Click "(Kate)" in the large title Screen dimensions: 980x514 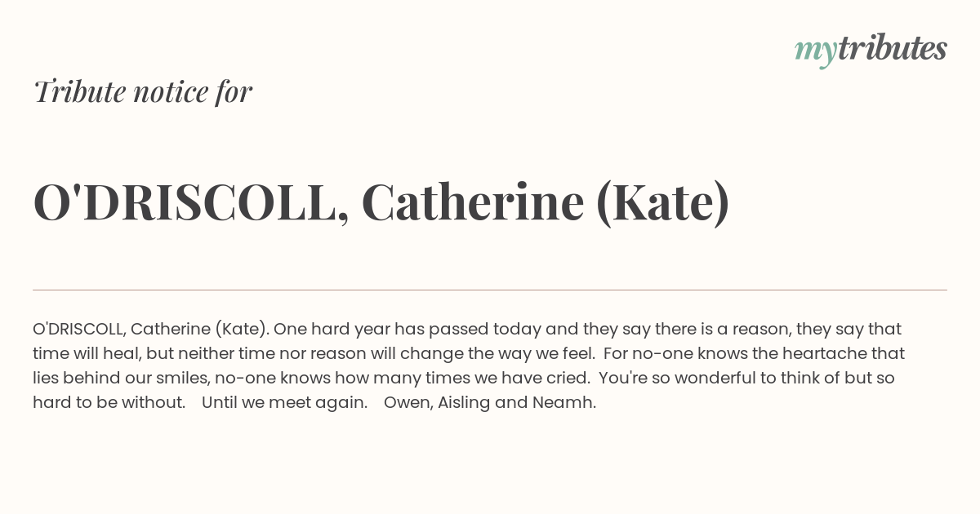point(664,202)
